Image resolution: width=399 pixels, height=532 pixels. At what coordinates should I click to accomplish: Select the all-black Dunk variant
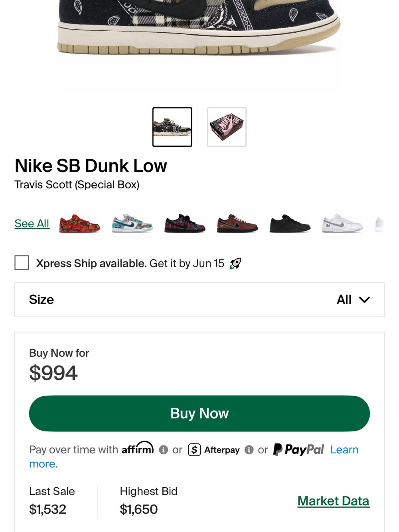[290, 223]
